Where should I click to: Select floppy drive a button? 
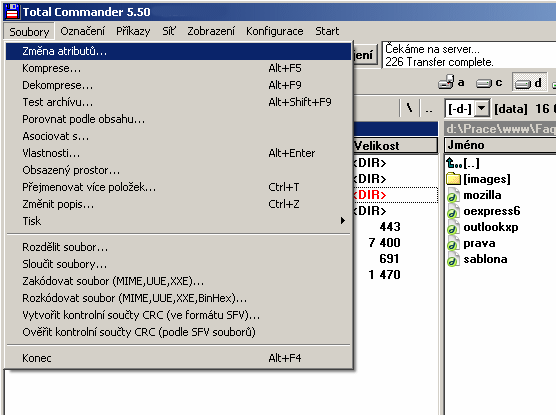pyautogui.click(x=451, y=82)
